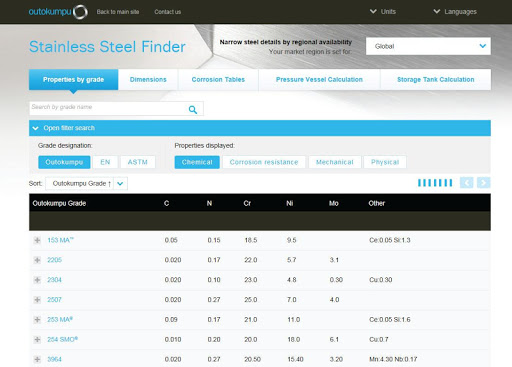The image size is (512, 367).
Task: Open the Pressure Vessel Calculation tab
Action: pos(319,79)
